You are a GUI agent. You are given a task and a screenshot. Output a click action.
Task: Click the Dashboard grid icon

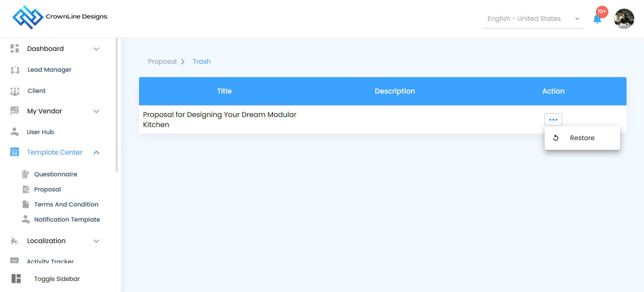click(14, 49)
